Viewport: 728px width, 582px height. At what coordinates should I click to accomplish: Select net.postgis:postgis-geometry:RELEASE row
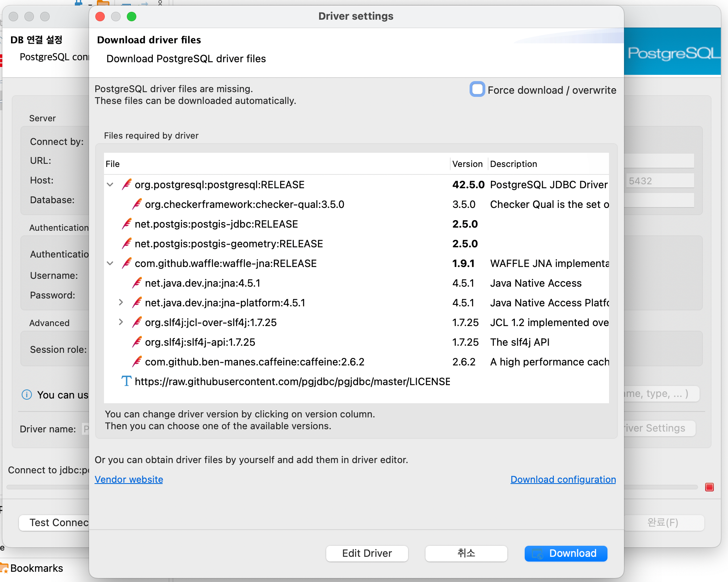pos(356,244)
